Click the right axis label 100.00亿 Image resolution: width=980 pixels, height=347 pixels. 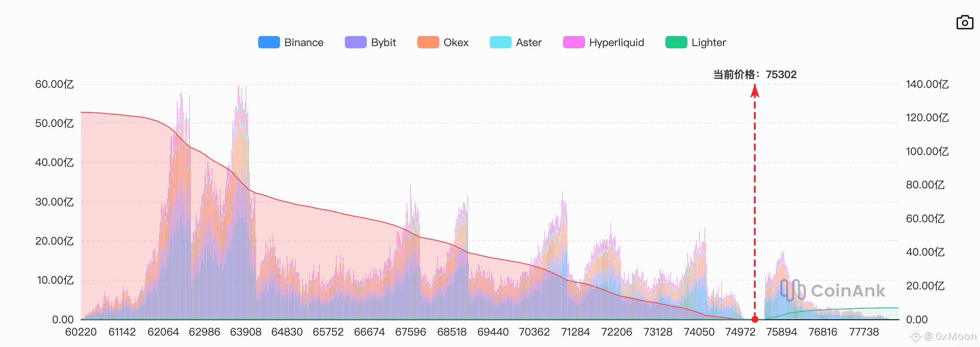(x=927, y=152)
